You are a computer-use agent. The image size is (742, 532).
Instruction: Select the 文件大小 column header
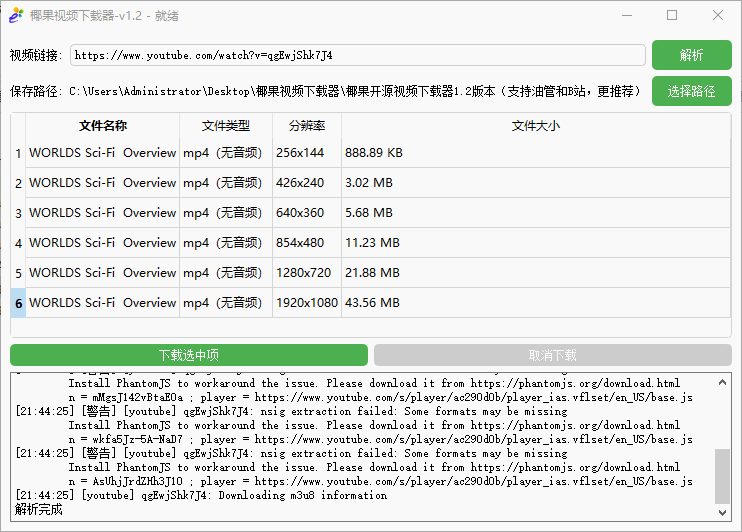[536, 125]
